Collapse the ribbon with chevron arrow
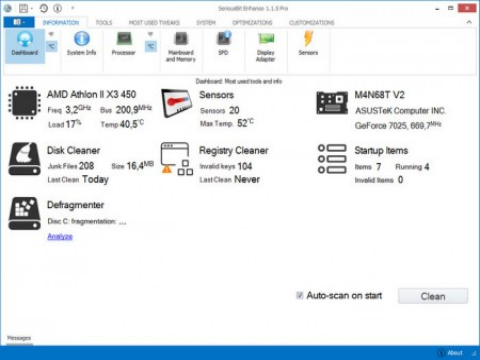480x360 pixels. [x=469, y=22]
